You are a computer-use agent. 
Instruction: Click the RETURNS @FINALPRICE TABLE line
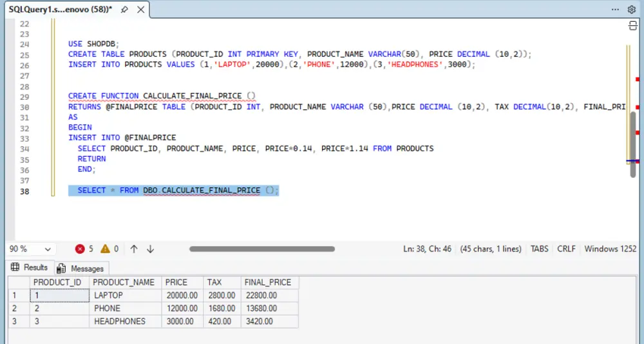347,106
